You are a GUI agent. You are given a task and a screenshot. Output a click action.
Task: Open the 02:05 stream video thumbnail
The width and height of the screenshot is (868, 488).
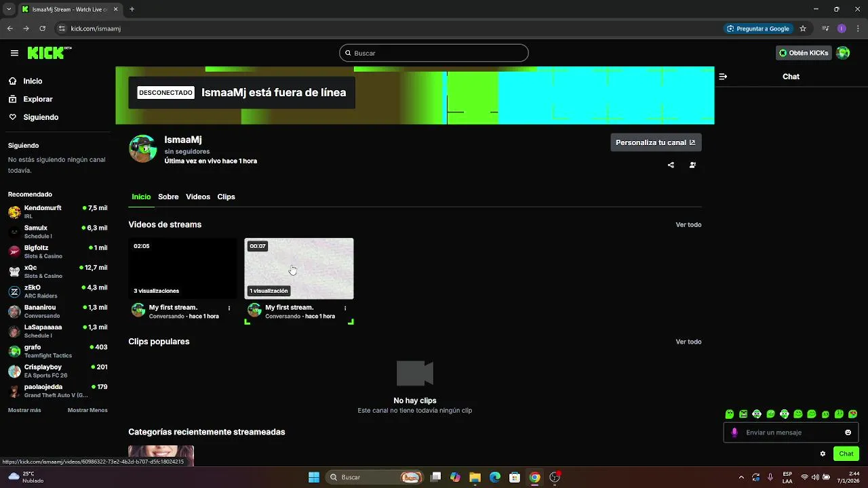coord(183,268)
